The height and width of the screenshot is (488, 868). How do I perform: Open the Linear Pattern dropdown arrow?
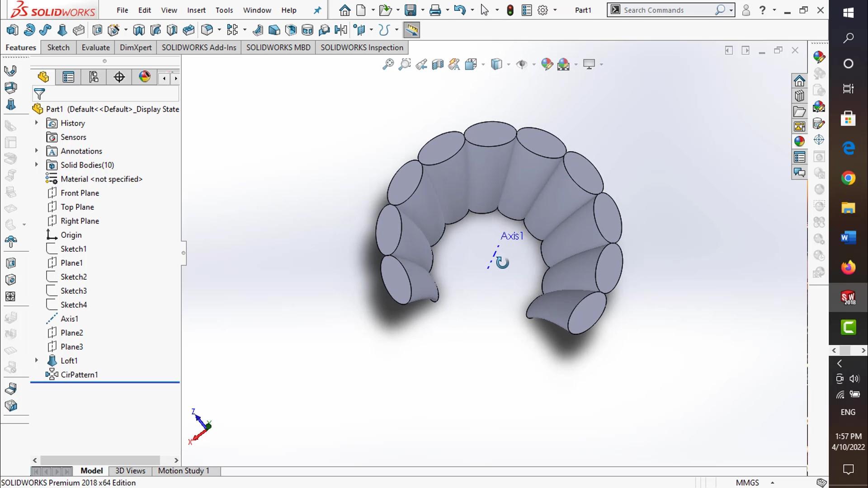tap(245, 30)
